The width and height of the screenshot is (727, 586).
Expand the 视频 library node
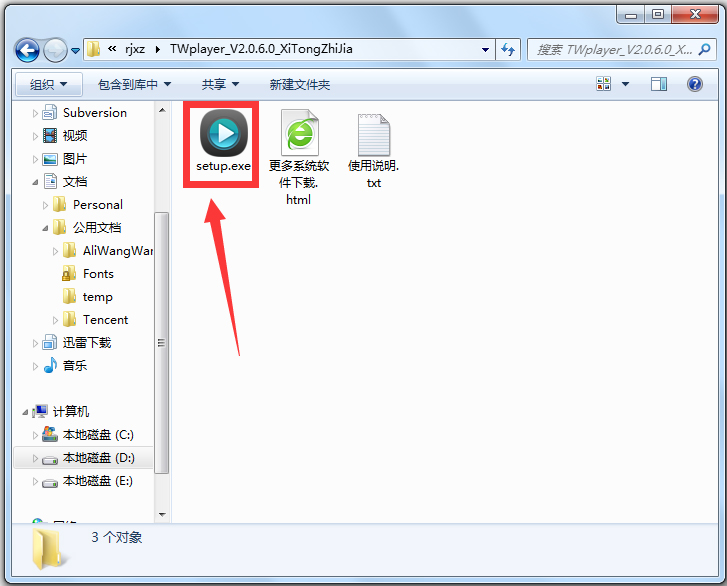pos(35,136)
